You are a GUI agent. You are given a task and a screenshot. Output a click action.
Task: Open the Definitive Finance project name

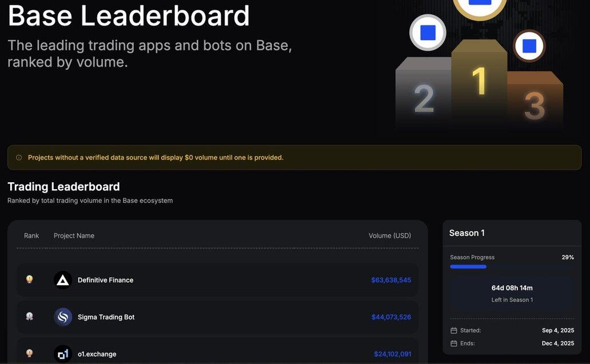tap(105, 280)
